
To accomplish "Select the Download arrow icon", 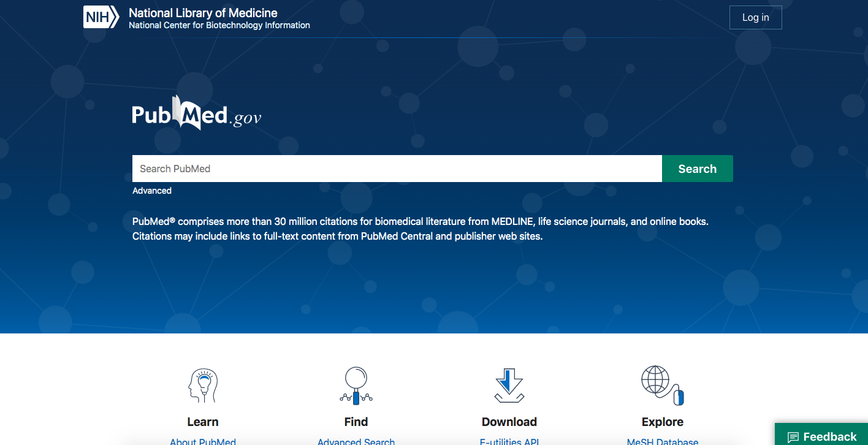I will tap(509, 386).
